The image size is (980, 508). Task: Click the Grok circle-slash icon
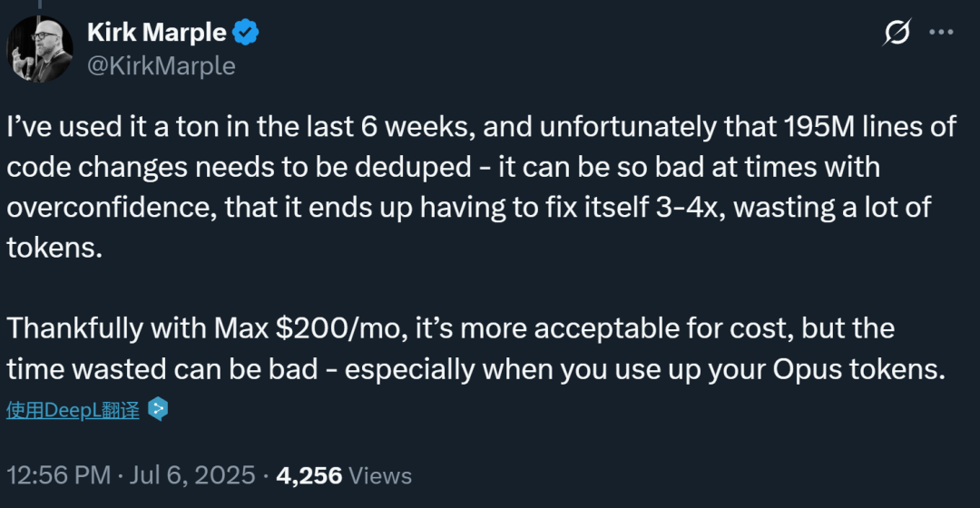(897, 34)
